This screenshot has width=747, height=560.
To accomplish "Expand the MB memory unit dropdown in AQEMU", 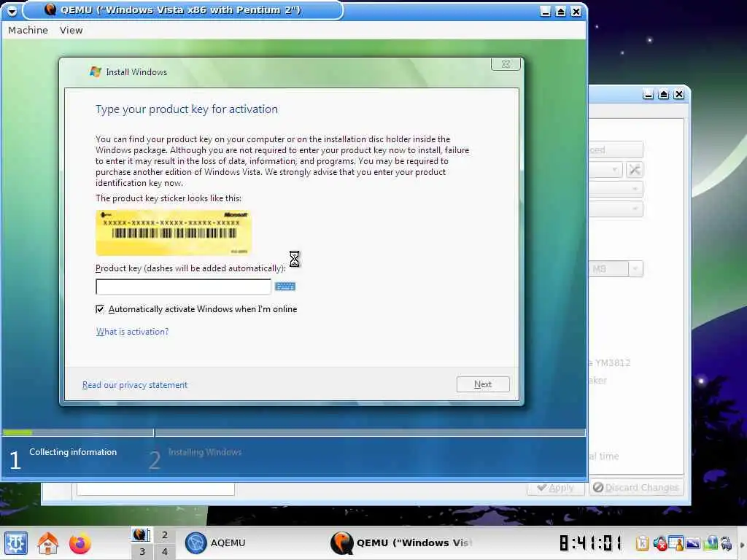I will pyautogui.click(x=635, y=269).
